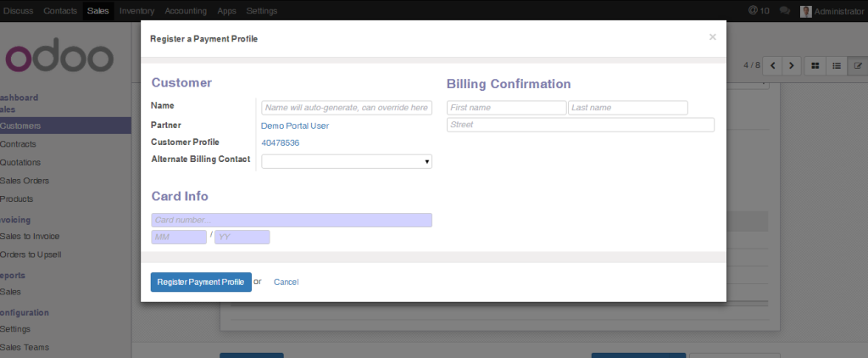Open the conversations chat icon
The height and width of the screenshot is (358, 868).
point(784,10)
